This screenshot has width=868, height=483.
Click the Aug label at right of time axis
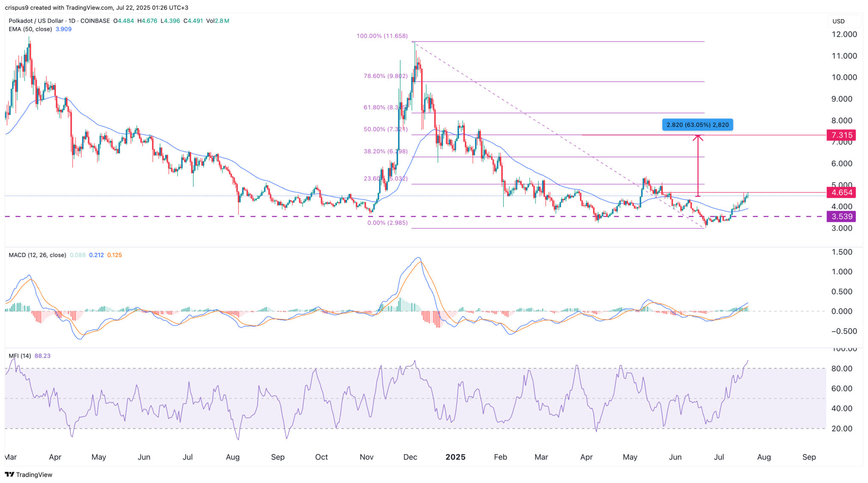(764, 457)
